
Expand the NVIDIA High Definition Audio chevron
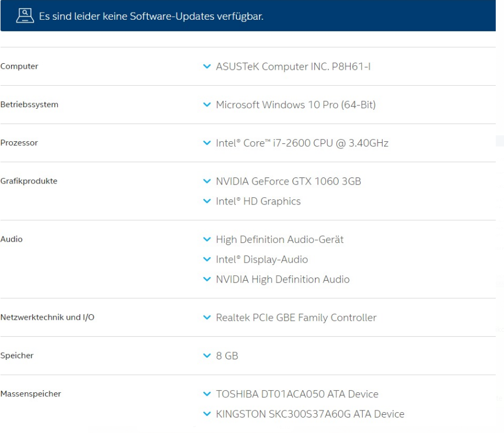[207, 279]
